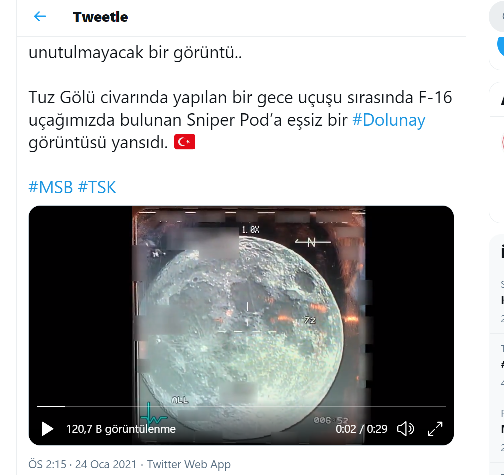Focus the search box at top right
Image resolution: width=504 pixels, height=475 pixels.
click(x=497, y=17)
